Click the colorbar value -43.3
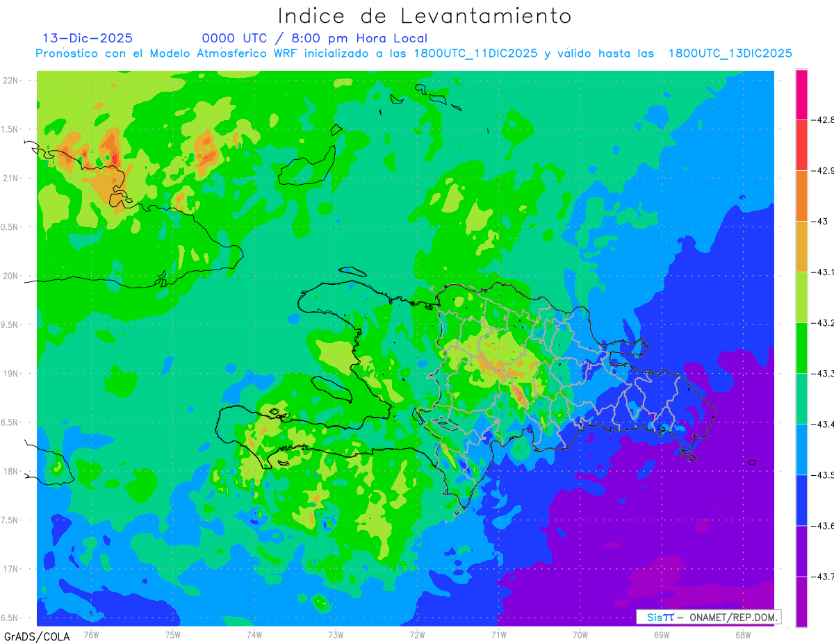Screen dimensions: 834x644 [823, 373]
